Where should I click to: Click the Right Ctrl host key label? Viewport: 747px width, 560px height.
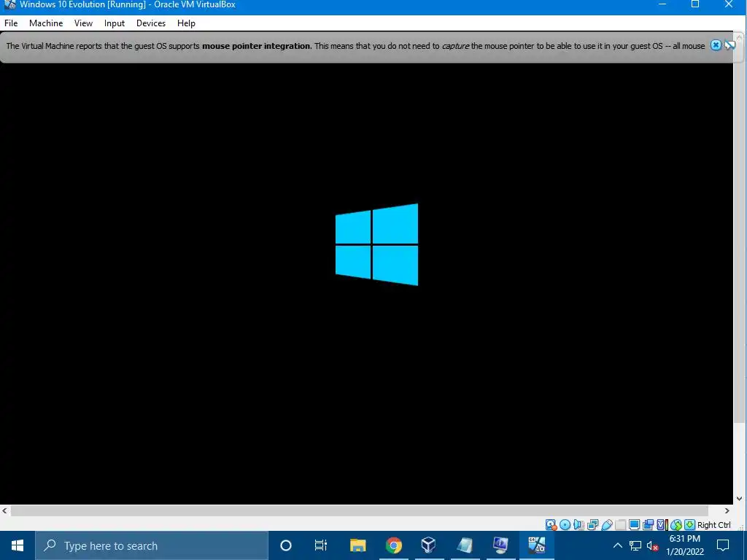click(713, 525)
